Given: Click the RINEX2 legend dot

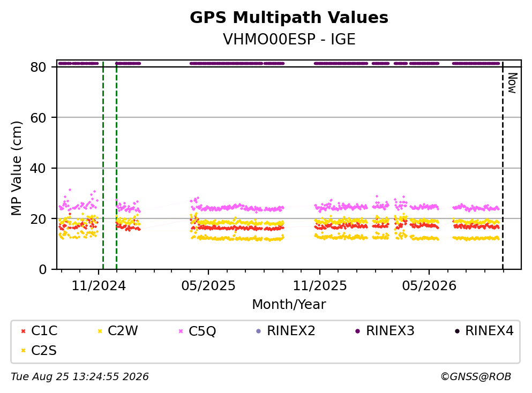Looking at the screenshot, I should [x=259, y=331].
